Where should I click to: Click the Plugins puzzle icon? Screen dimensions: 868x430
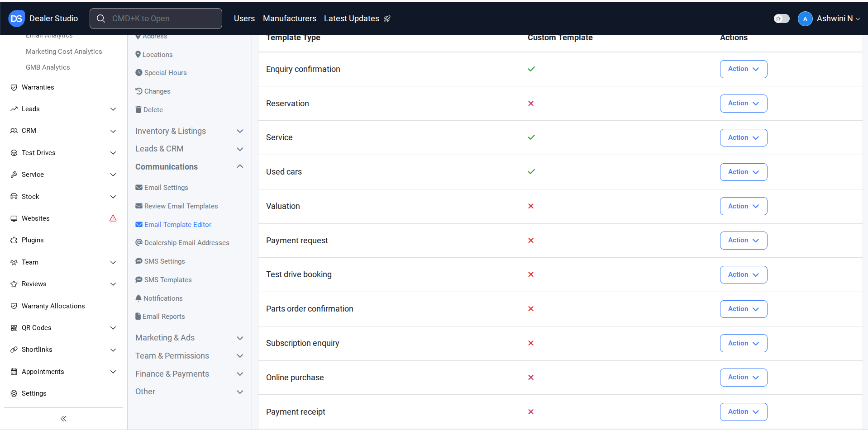[x=14, y=240]
